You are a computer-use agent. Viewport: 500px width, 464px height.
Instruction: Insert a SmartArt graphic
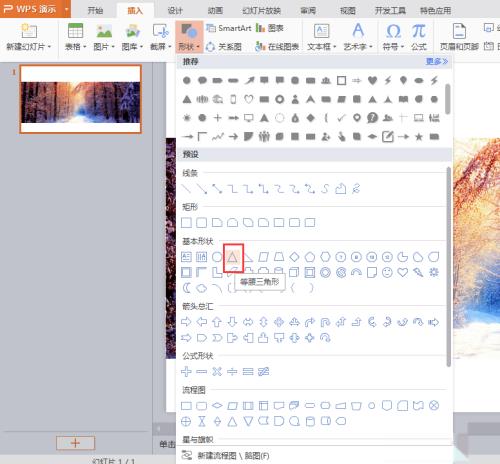[x=229, y=28]
